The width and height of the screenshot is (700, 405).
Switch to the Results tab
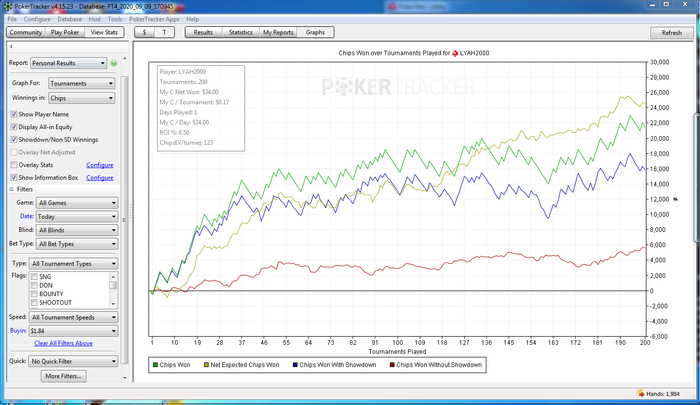click(203, 32)
